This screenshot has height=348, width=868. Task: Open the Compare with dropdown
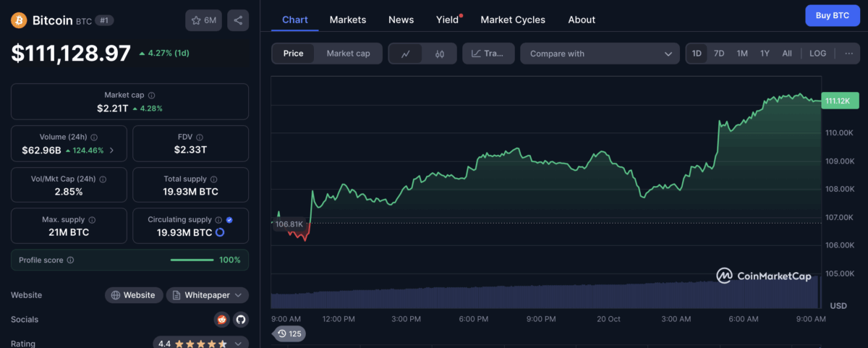pos(600,54)
